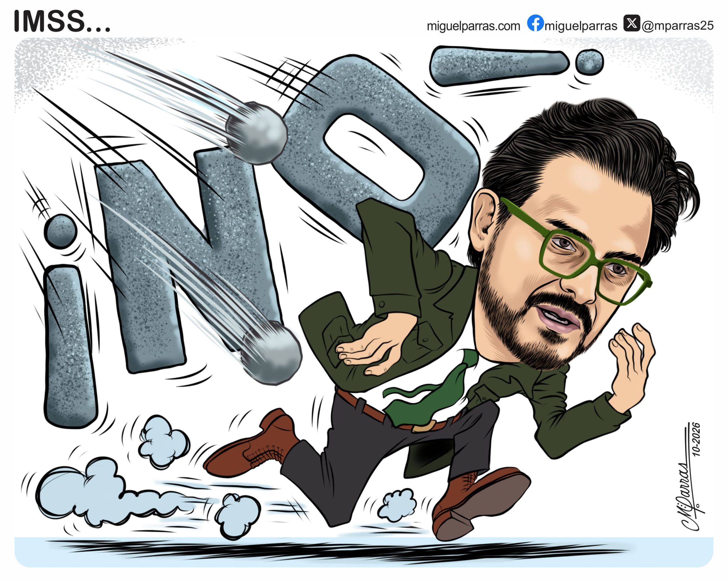Click the @mparras25 handle text

pyautogui.click(x=678, y=26)
